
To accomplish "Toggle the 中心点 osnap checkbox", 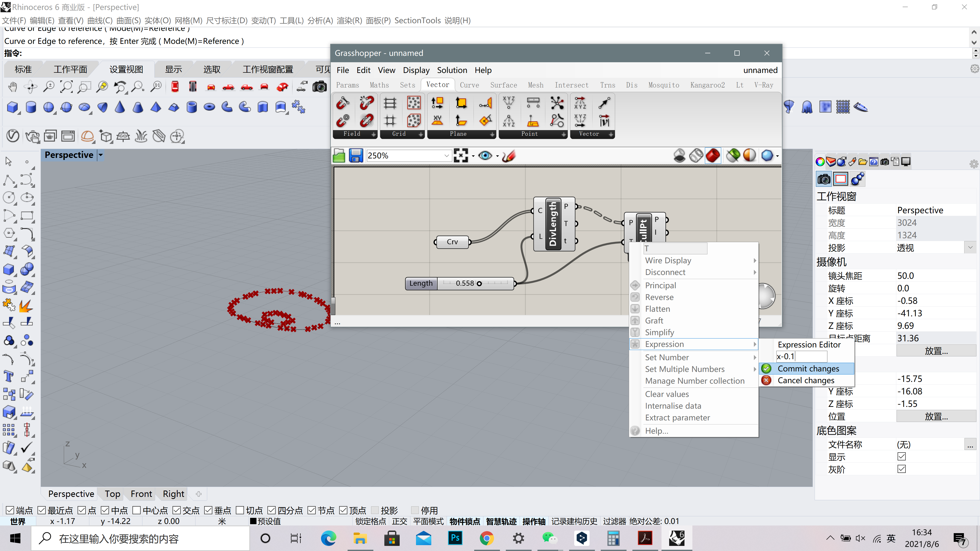I will click(137, 510).
